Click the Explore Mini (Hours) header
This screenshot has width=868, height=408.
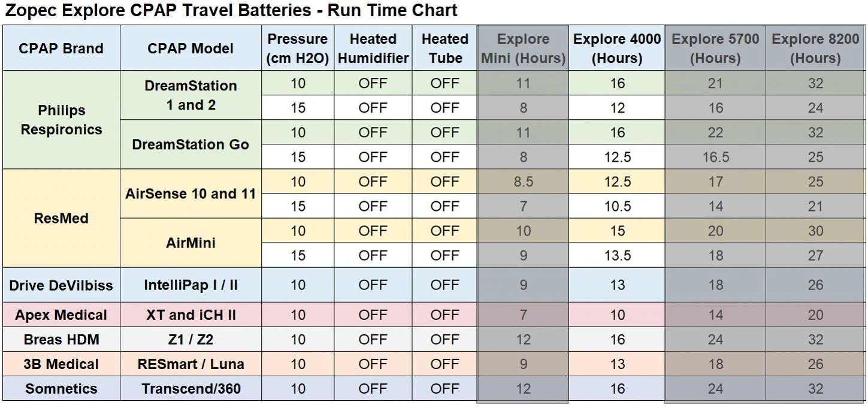point(523,49)
